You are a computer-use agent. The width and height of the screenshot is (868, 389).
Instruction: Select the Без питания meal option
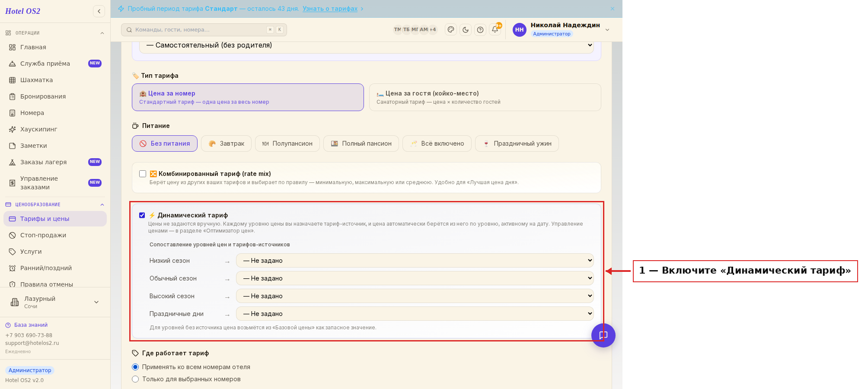(165, 143)
